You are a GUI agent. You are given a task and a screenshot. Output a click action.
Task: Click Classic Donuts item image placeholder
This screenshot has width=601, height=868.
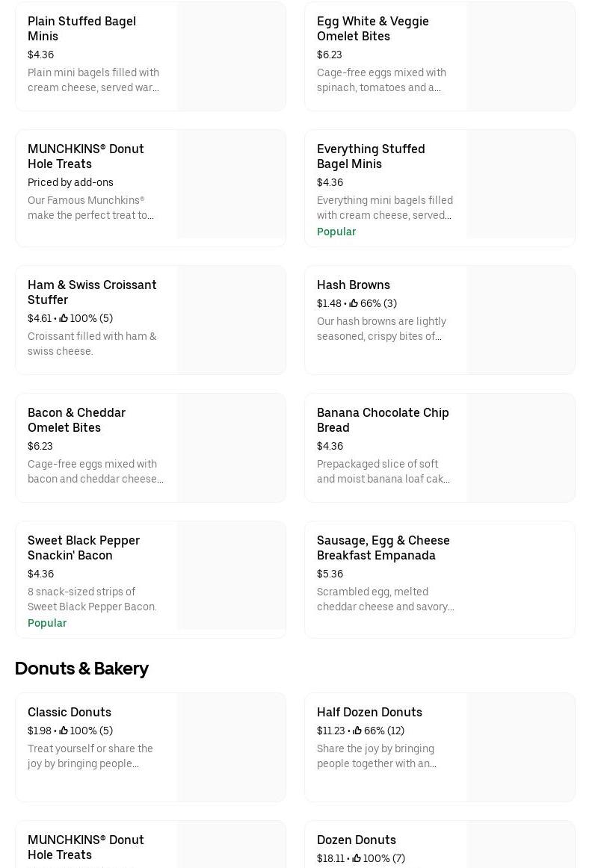pyautogui.click(x=231, y=747)
